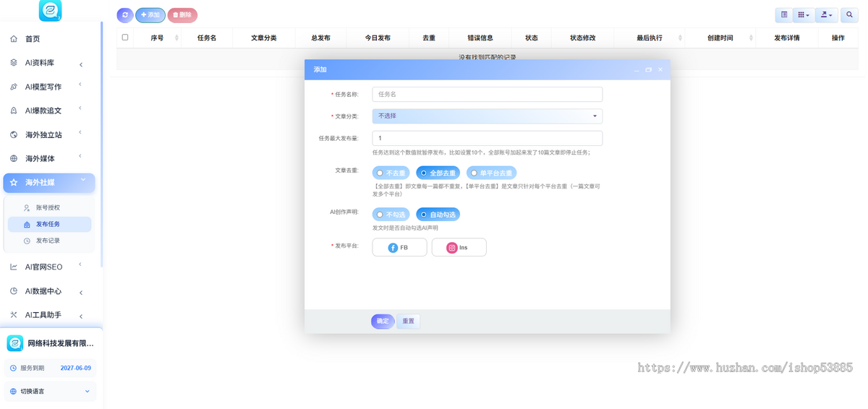868x409 pixels.
Task: Select 自动勾选 for AI创作声明
Action: coord(438,215)
